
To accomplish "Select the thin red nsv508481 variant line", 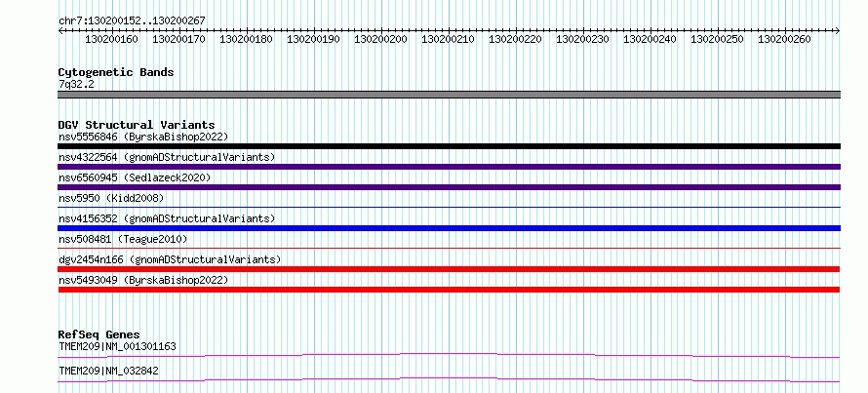I will point(449,249).
